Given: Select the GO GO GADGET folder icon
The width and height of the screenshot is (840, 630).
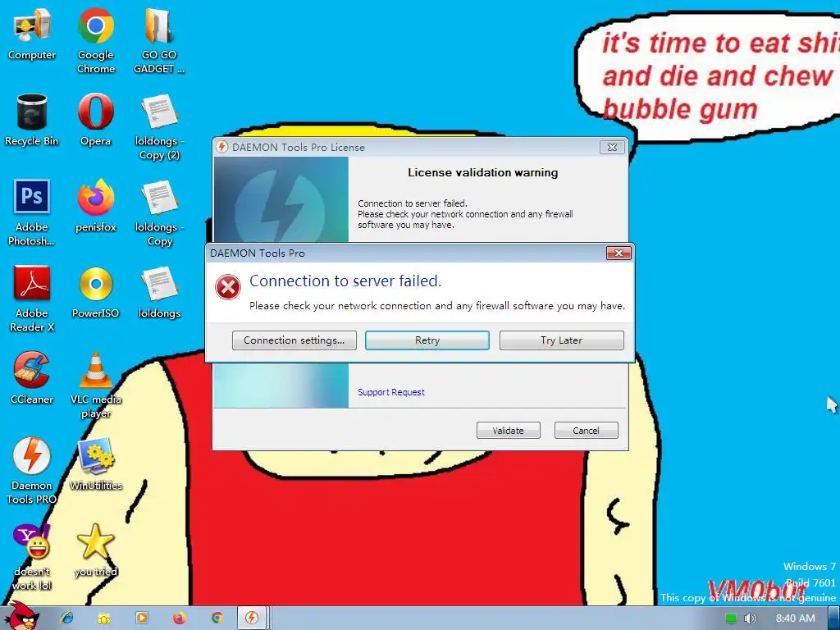Looking at the screenshot, I should point(159,40).
